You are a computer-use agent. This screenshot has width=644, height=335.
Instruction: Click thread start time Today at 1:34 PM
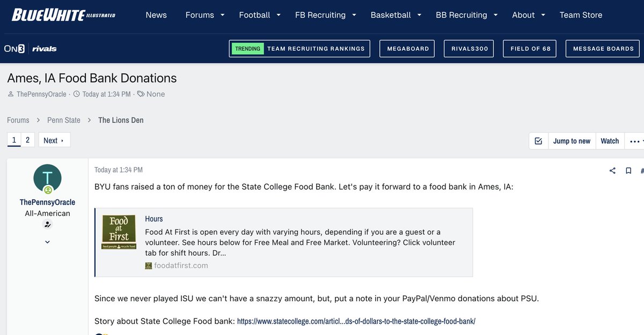pyautogui.click(x=106, y=94)
